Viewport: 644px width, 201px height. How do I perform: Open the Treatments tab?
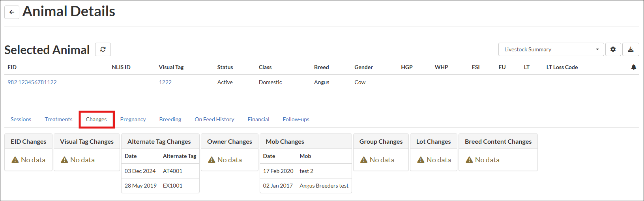58,119
